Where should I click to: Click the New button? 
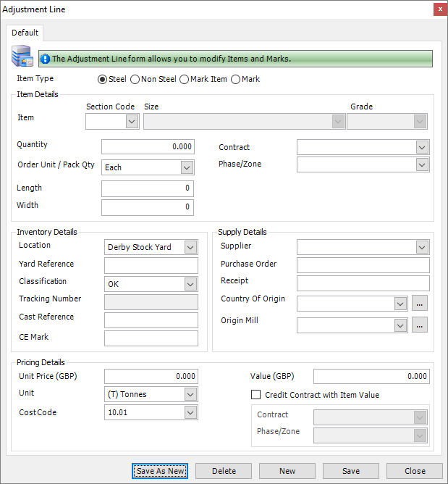287,471
